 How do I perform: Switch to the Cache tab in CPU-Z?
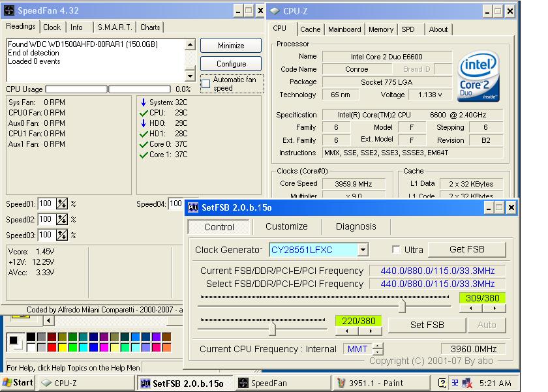(x=311, y=29)
